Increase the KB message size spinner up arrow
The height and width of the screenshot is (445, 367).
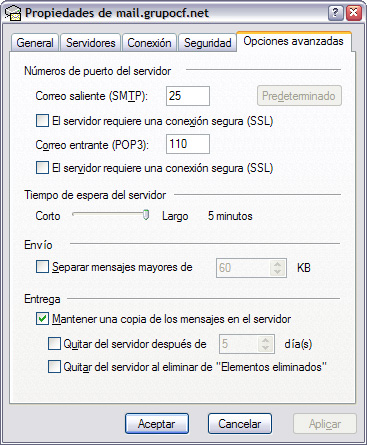[277, 264]
